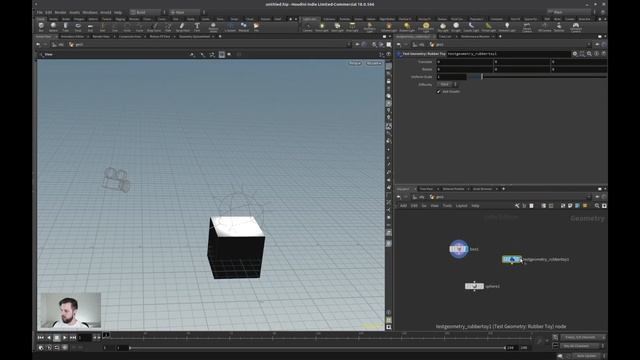640x360 pixels.
Task: Switch to the Tree View tab
Action: tap(427, 189)
